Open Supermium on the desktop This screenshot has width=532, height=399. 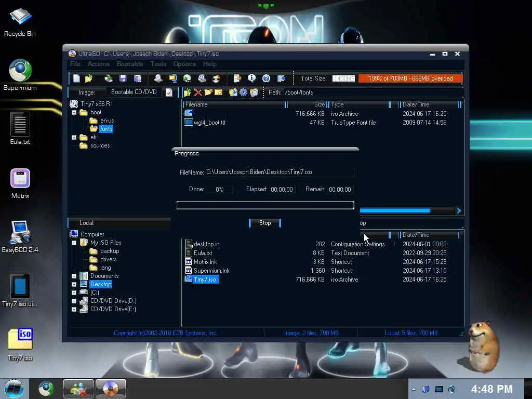point(20,75)
